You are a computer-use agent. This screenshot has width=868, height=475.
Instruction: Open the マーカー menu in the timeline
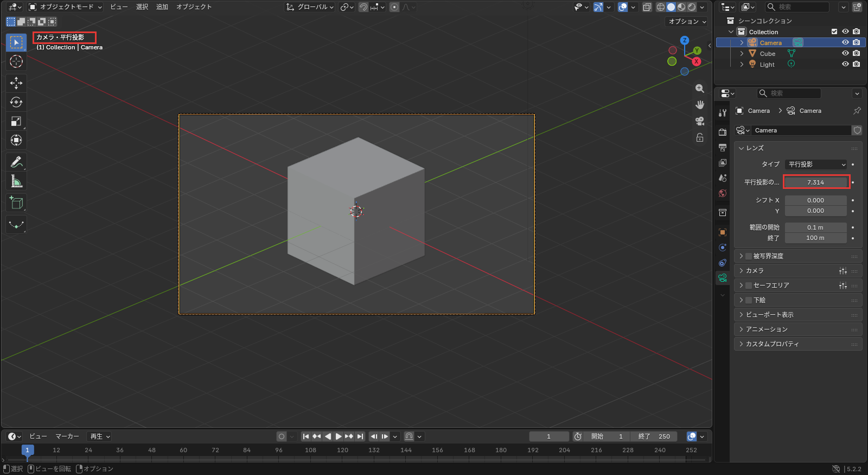coord(67,436)
